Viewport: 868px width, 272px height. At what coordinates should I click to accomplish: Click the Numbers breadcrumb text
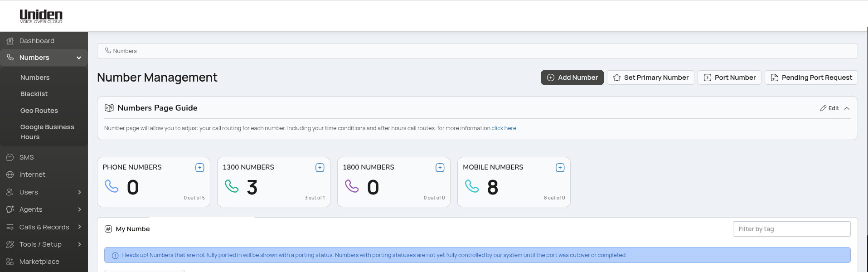point(125,51)
